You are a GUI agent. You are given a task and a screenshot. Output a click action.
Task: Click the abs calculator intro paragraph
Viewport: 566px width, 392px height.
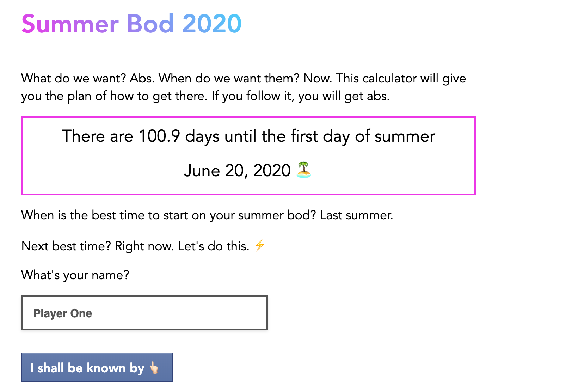pos(243,87)
